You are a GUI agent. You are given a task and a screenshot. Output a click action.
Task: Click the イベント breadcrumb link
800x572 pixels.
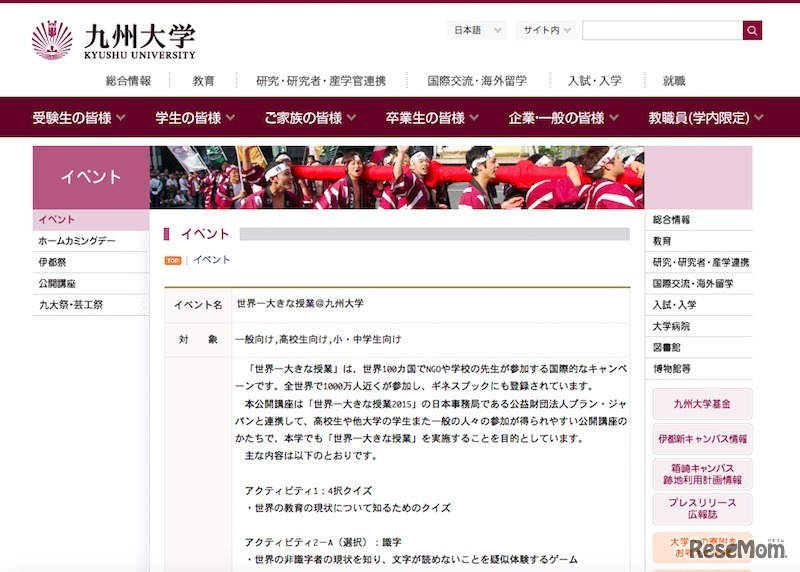212,260
